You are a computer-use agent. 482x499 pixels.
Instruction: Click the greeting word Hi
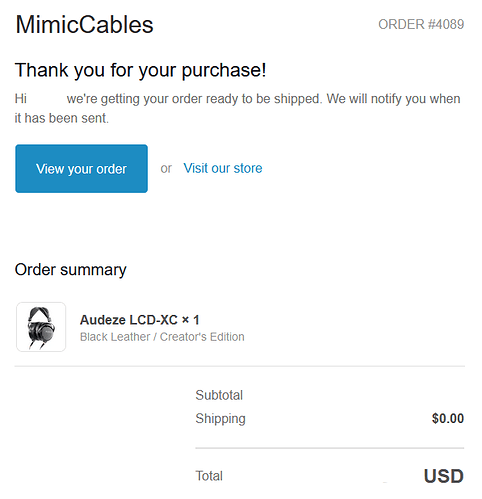[x=21, y=99]
